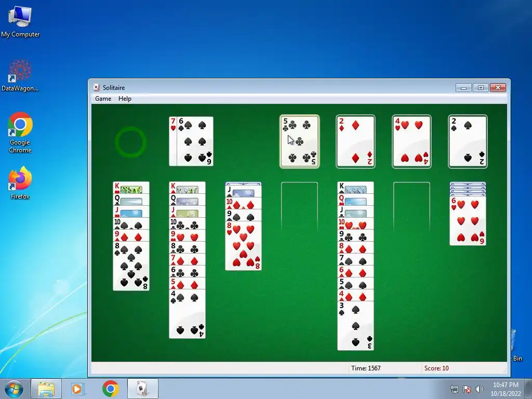Click the 2 of spades foundation pile
Image resolution: width=532 pixels, height=399 pixels.
coord(468,141)
